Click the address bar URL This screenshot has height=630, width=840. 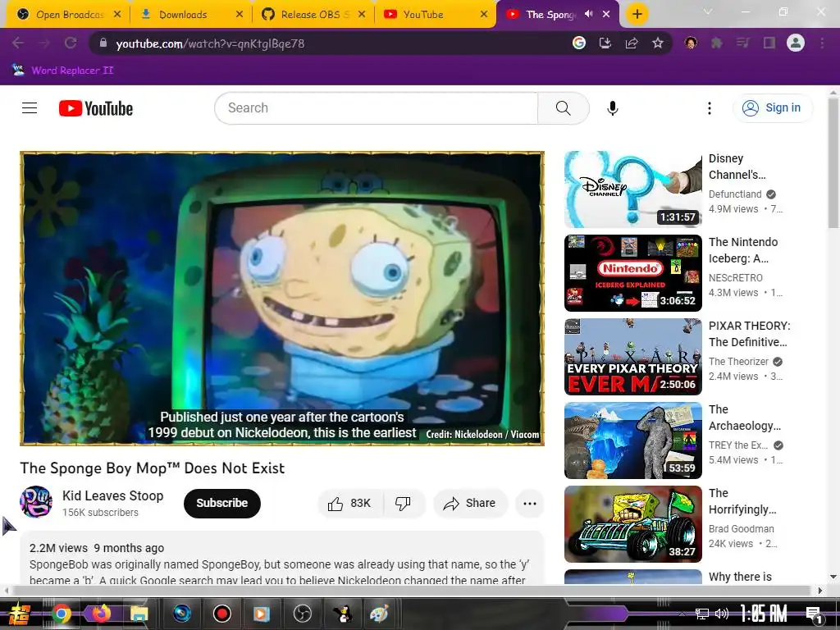pyautogui.click(x=210, y=44)
